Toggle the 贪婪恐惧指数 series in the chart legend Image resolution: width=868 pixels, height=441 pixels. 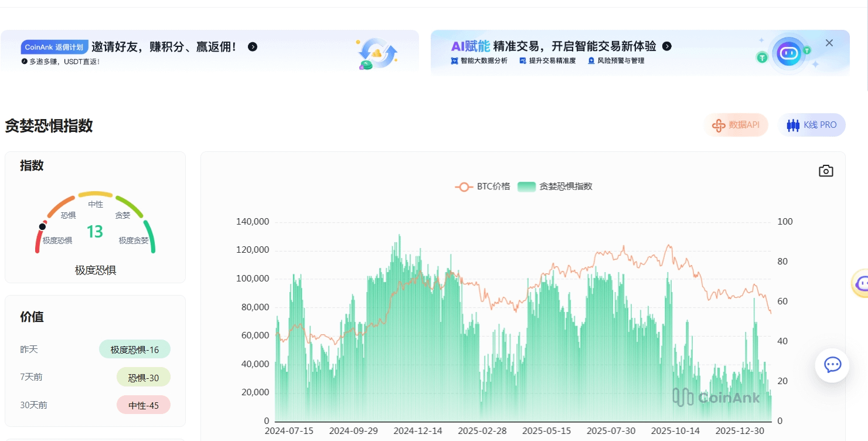pos(555,186)
